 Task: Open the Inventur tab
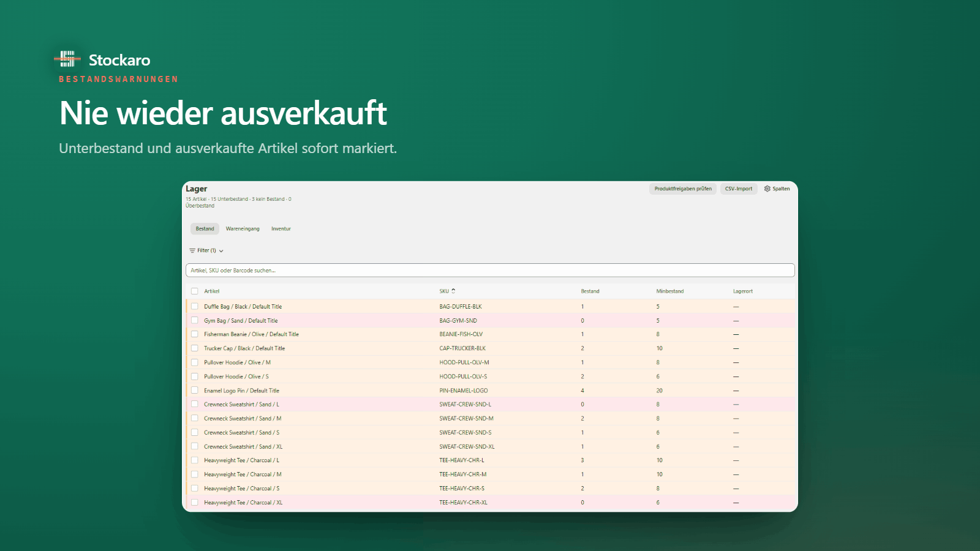pos(281,229)
